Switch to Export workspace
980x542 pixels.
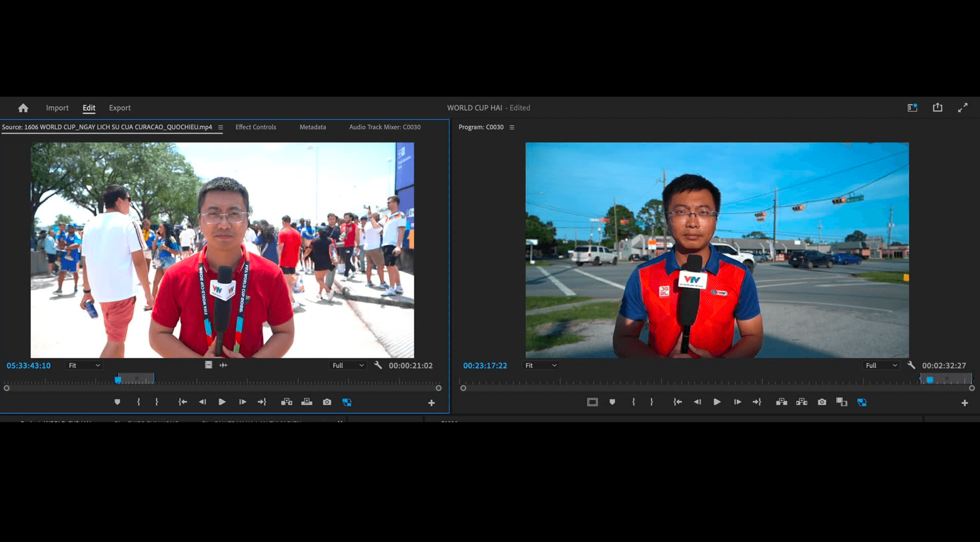[120, 108]
